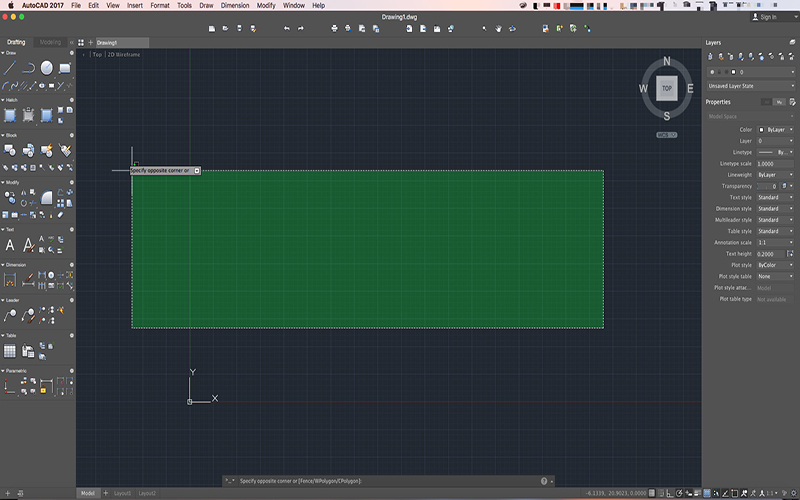
Task: Collapse the Draw panel section
Action: tap(3, 53)
